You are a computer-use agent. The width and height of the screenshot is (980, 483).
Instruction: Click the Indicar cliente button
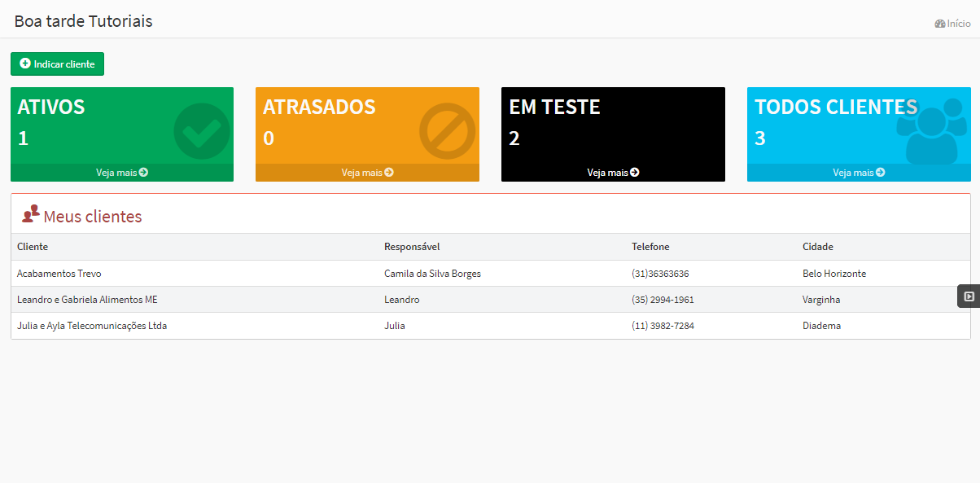pyautogui.click(x=57, y=64)
